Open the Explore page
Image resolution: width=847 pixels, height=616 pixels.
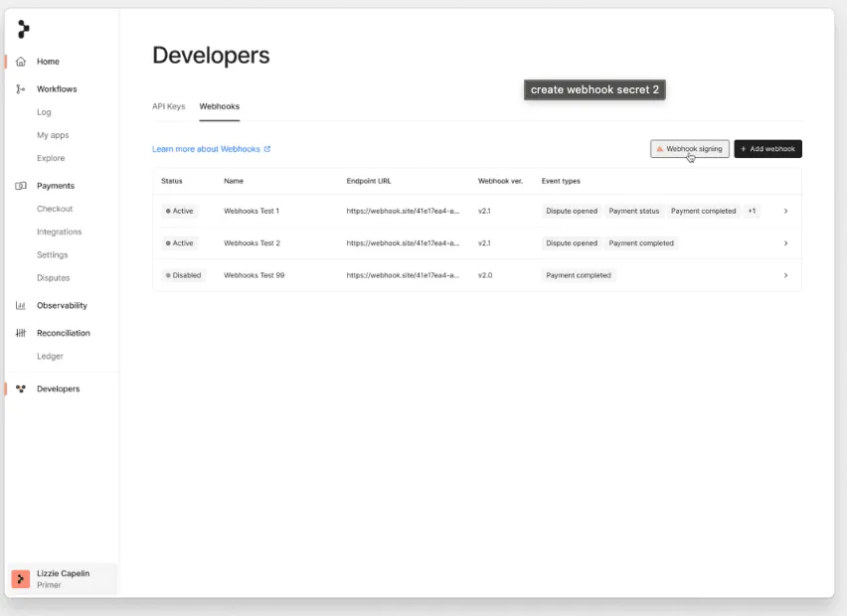click(x=51, y=158)
